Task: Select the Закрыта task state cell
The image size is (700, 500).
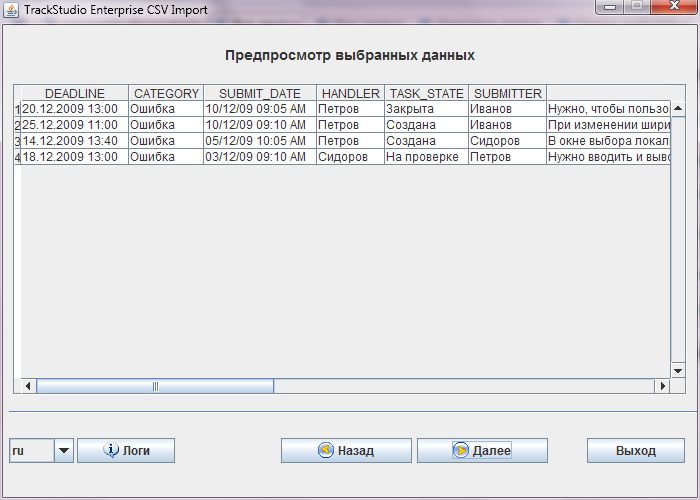Action: coord(426,109)
